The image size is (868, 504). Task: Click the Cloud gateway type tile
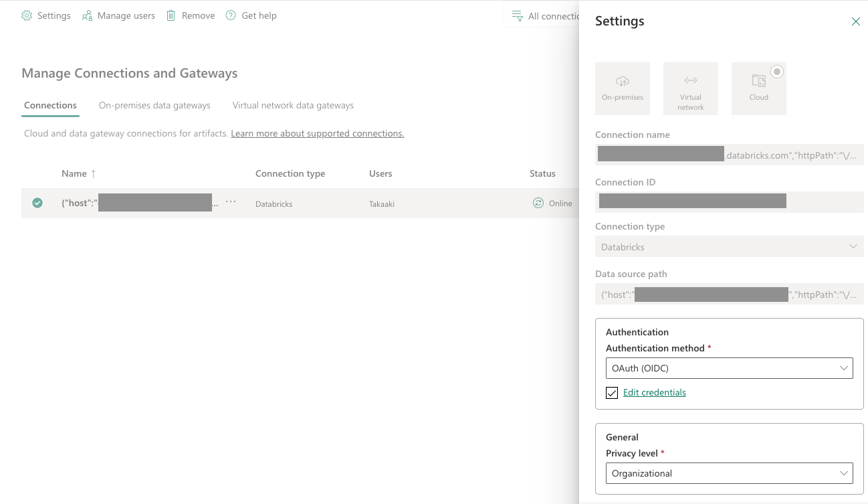coord(758,88)
